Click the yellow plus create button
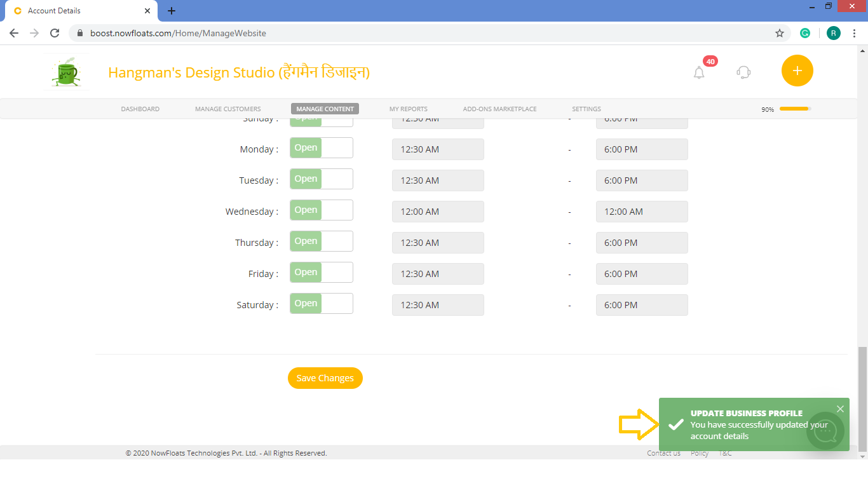Screen dimensions: 868x488 [797, 71]
